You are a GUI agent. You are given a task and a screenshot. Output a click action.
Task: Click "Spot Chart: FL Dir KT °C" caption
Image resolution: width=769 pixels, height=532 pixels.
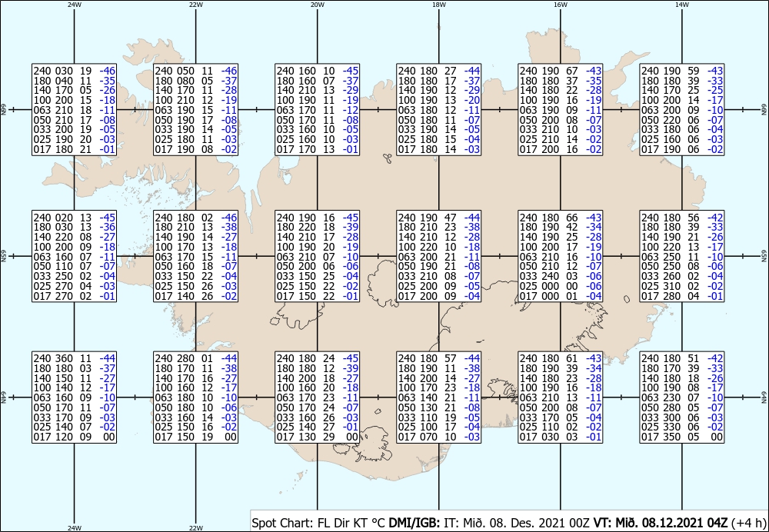319,523
